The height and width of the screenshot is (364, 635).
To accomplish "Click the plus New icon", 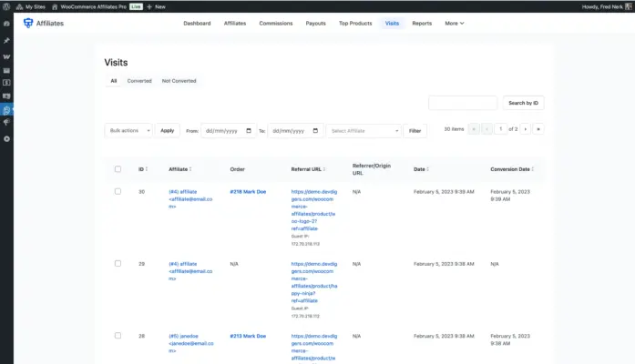I will click(x=149, y=7).
